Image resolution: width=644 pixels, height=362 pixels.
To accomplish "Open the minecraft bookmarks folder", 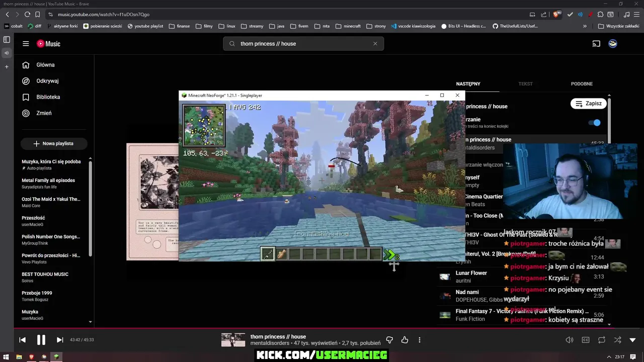I will 348,26.
